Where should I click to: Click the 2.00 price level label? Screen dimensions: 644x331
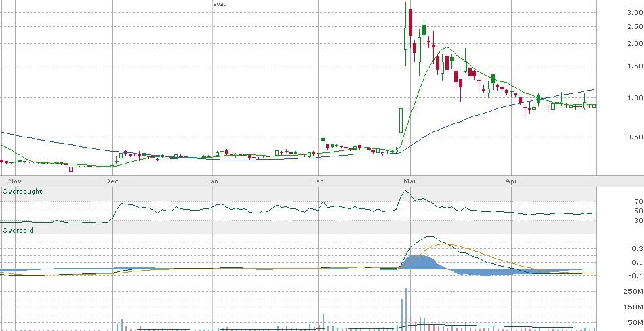click(x=635, y=44)
